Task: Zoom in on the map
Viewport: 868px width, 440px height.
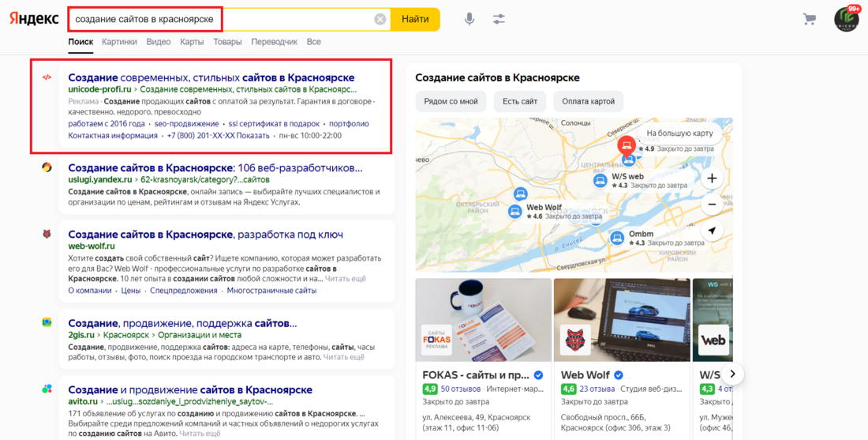Action: [x=712, y=179]
